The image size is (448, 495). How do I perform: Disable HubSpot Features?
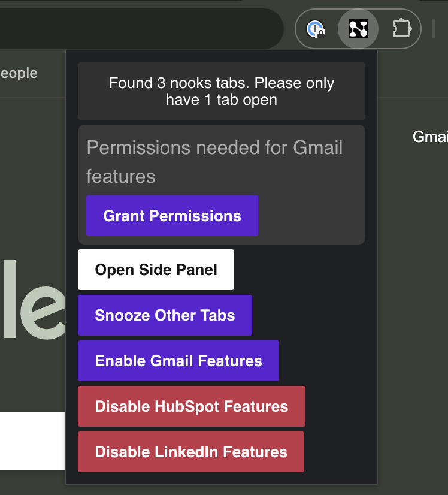pyautogui.click(x=192, y=406)
